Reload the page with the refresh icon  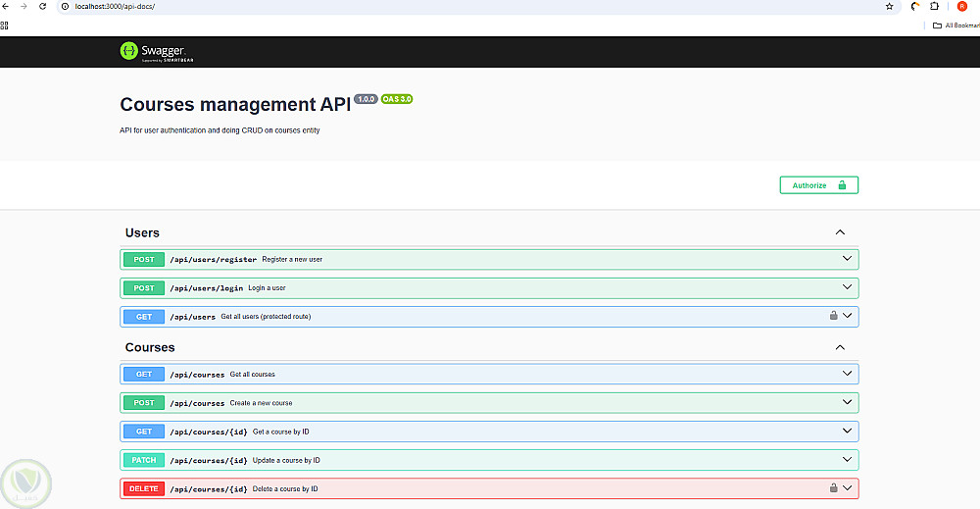pos(42,6)
